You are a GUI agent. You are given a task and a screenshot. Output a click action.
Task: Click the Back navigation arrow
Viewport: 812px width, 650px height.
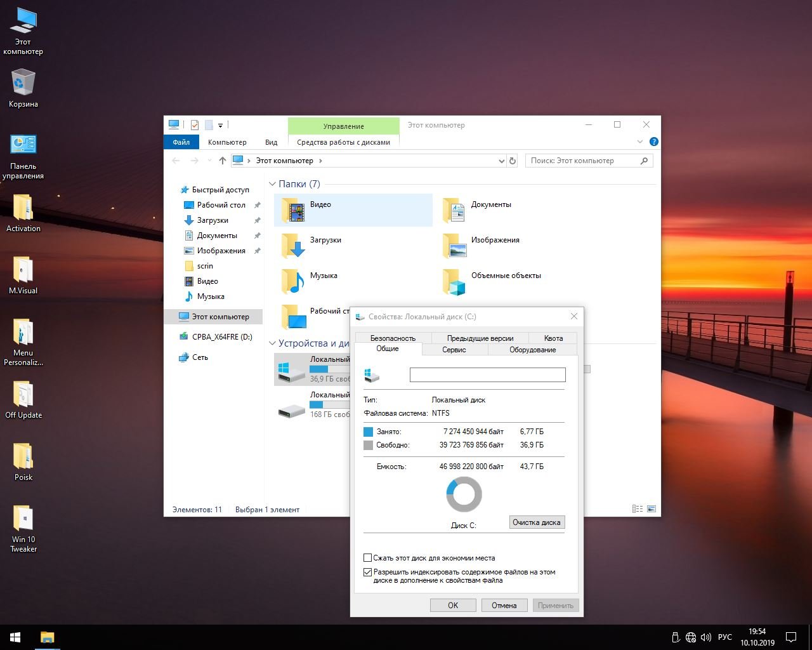176,161
